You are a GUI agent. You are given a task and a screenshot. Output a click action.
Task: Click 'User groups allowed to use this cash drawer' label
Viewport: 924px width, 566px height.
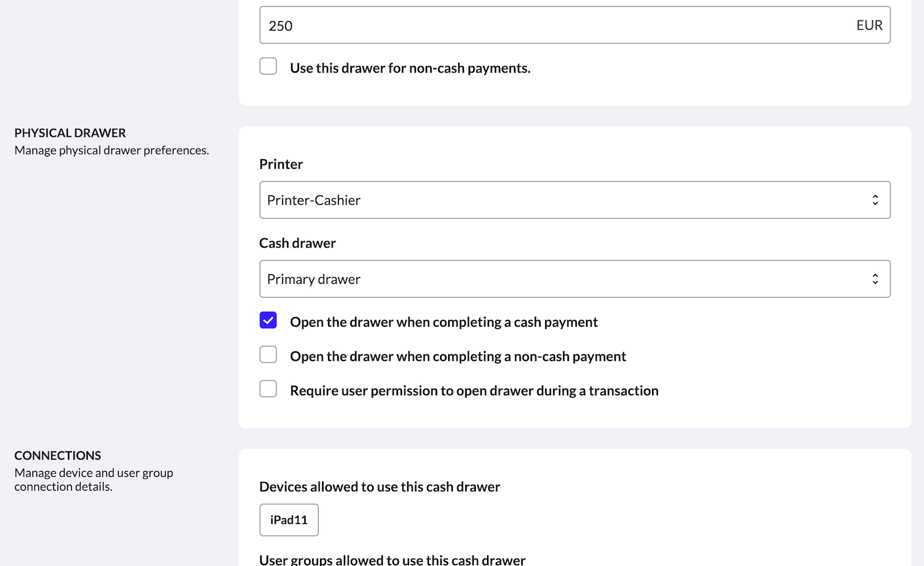pyautogui.click(x=392, y=560)
